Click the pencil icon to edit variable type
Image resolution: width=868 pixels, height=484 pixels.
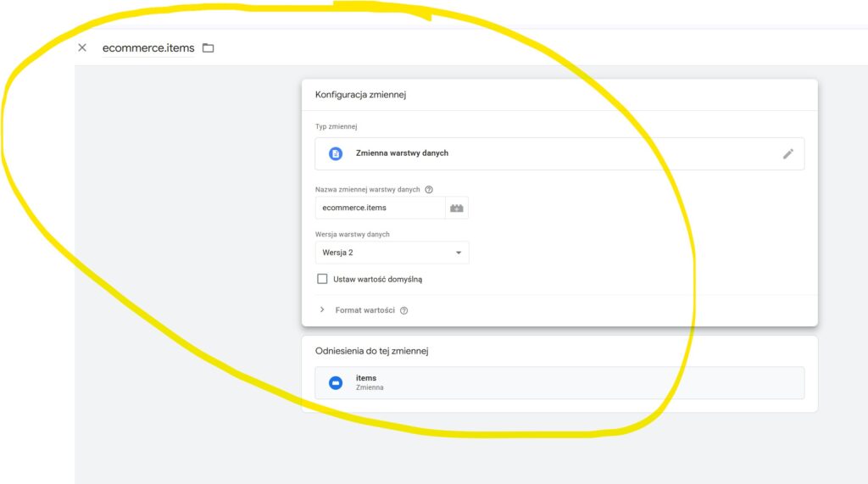pyautogui.click(x=787, y=153)
